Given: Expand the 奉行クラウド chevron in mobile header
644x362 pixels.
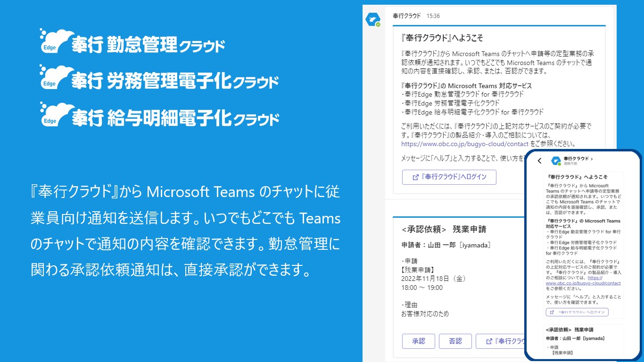Looking at the screenshot, I should pos(592,159).
